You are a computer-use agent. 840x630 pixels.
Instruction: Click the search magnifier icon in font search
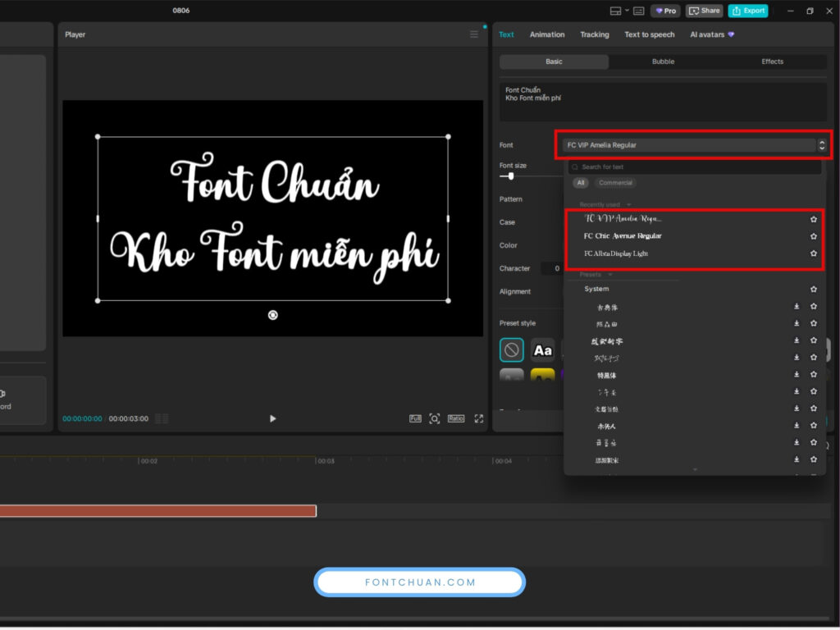(575, 167)
